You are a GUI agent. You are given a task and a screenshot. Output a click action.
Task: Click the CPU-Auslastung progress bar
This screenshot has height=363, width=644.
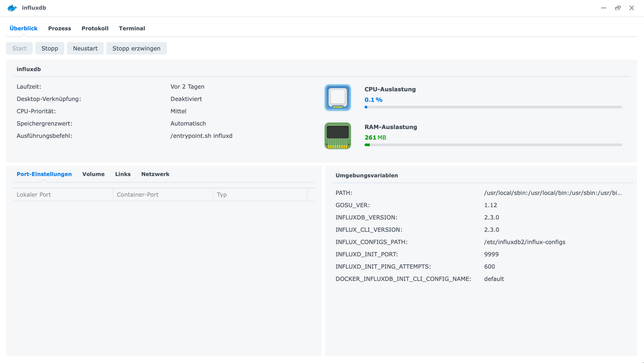point(493,107)
